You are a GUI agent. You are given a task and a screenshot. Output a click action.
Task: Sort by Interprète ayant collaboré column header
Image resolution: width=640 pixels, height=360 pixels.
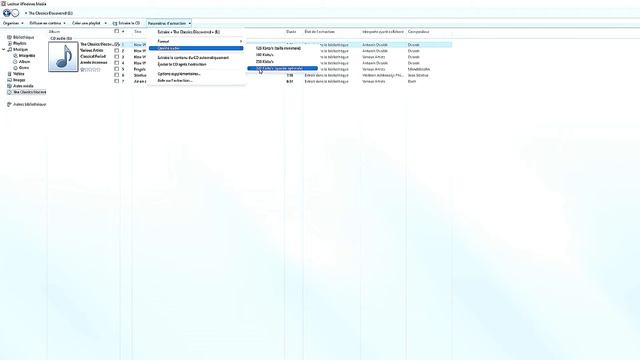pos(383,31)
